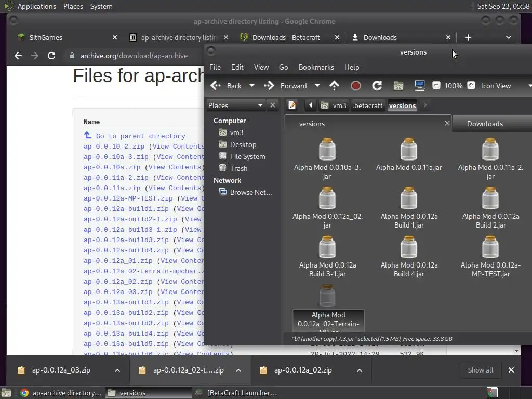Click the path bar left scroll arrow
This screenshot has width=532, height=399.
pyautogui.click(x=311, y=105)
